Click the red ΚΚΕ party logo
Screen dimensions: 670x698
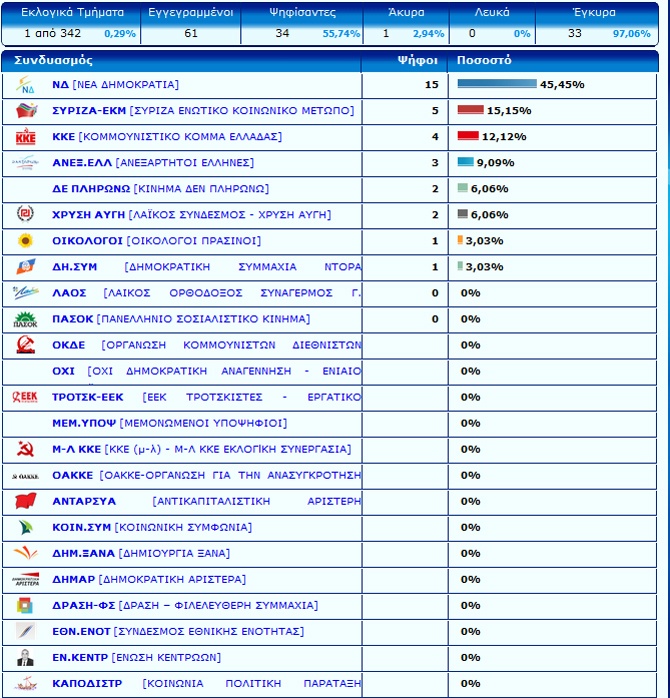coord(25,137)
